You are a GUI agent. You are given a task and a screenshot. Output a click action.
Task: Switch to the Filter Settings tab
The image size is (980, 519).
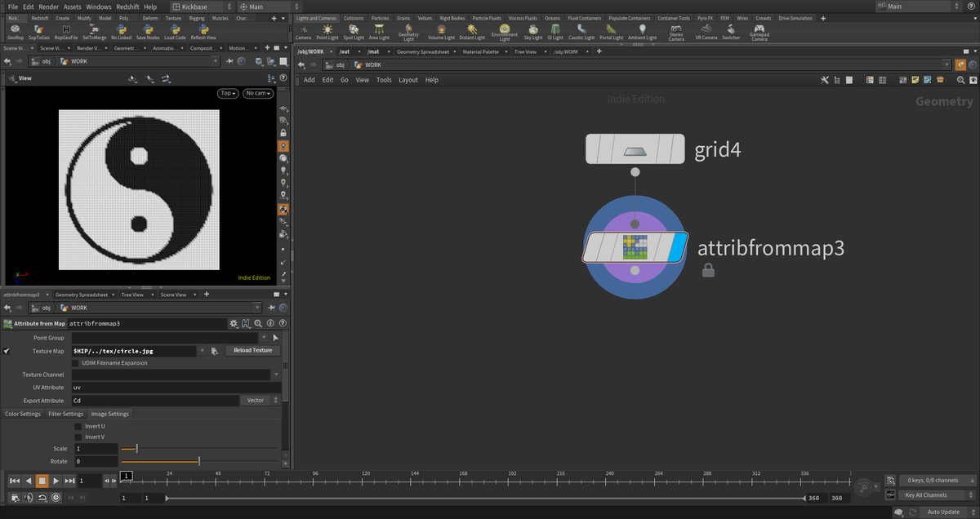click(x=65, y=414)
